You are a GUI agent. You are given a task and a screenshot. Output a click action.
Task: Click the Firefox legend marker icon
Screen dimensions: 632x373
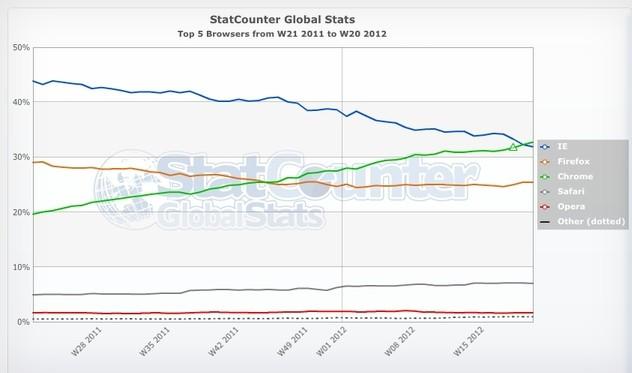[x=545, y=162]
